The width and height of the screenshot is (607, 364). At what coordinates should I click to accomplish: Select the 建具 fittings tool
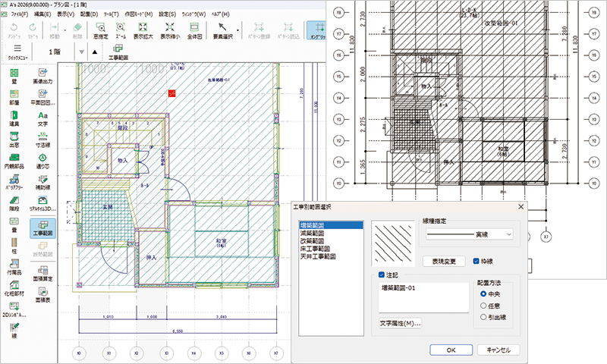coord(14,117)
